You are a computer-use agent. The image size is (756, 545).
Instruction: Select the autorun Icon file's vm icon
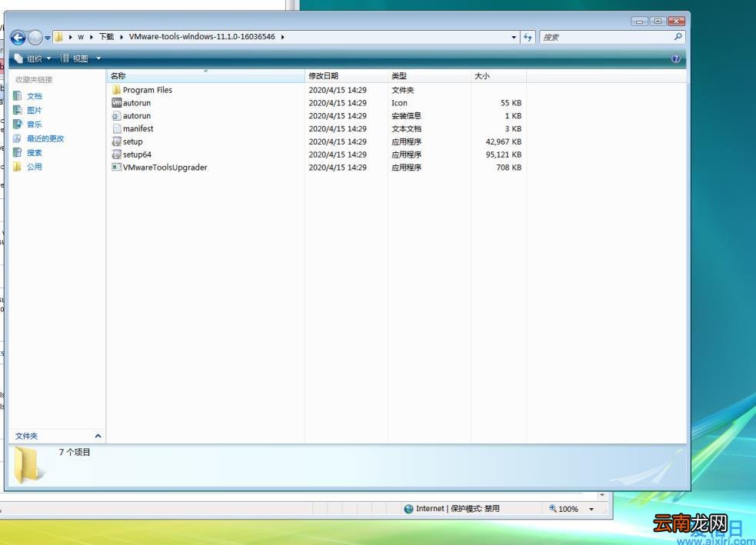(x=116, y=103)
